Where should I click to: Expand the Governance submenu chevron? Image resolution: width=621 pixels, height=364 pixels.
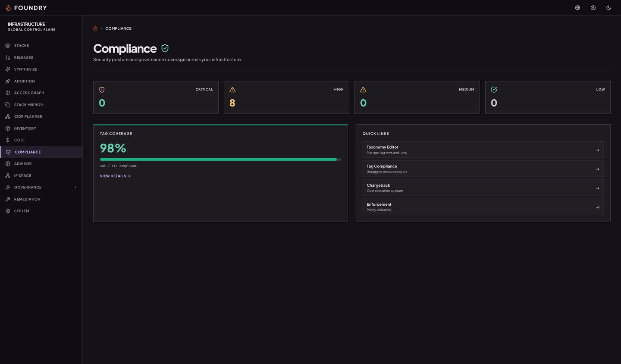[75, 188]
